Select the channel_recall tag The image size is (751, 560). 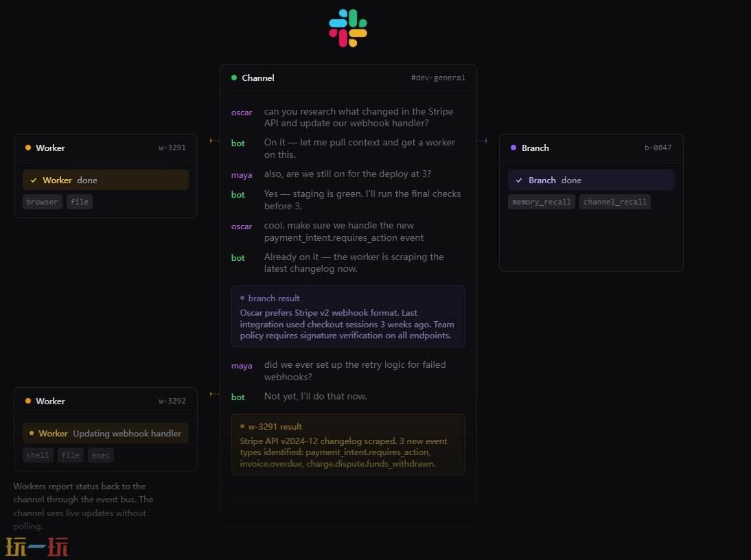(615, 202)
